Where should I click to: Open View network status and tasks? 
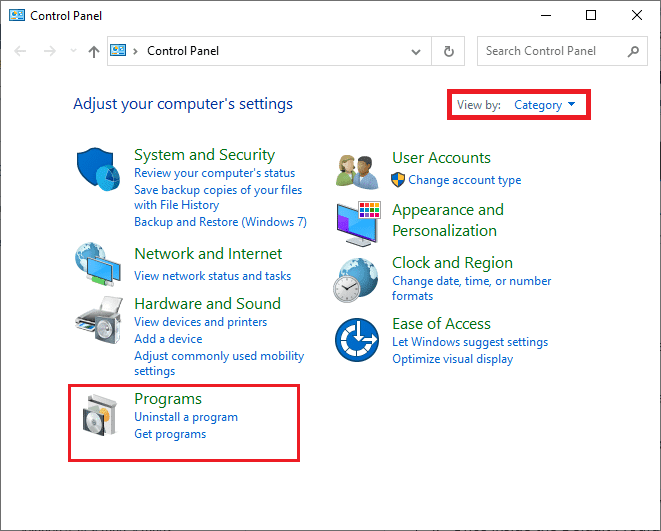coord(213,276)
